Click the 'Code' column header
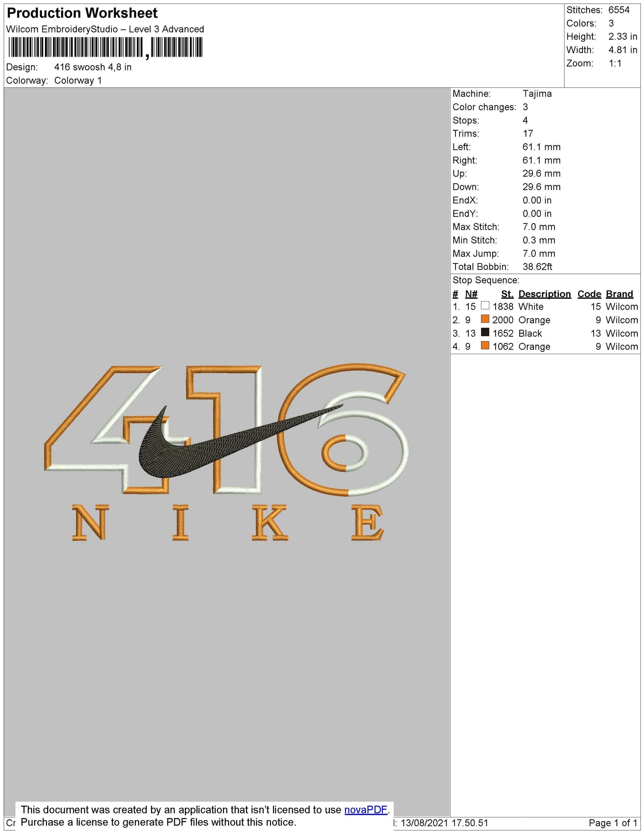Viewport: 644px width, 834px height. point(589,294)
